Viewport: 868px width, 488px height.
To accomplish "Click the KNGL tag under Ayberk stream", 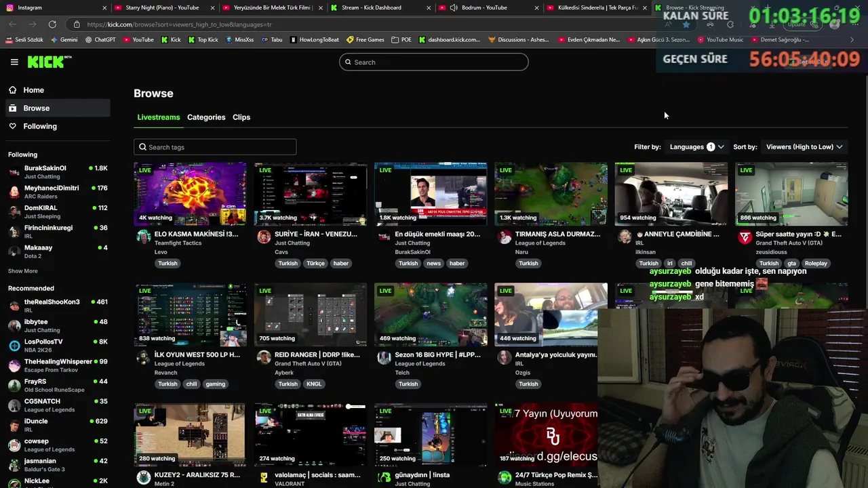I will [314, 384].
